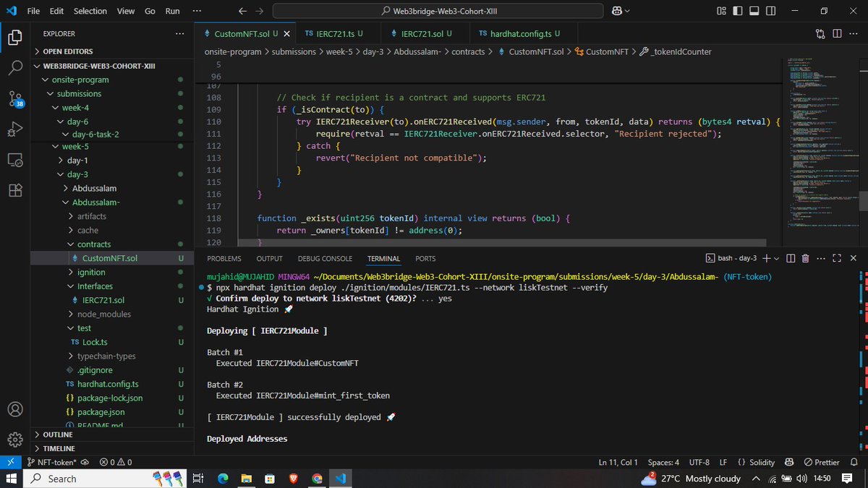The height and width of the screenshot is (488, 868).
Task: Switch to the Debug Console panel tab
Action: coord(325,258)
